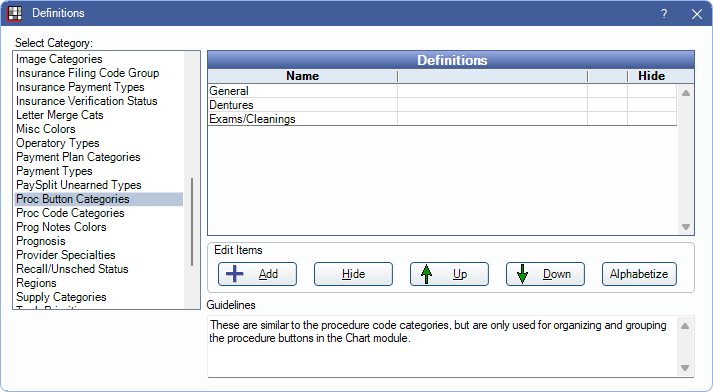Viewport: 713px width, 392px height.
Task: Click Guidelines box scroll down arrow
Action: pos(685,368)
